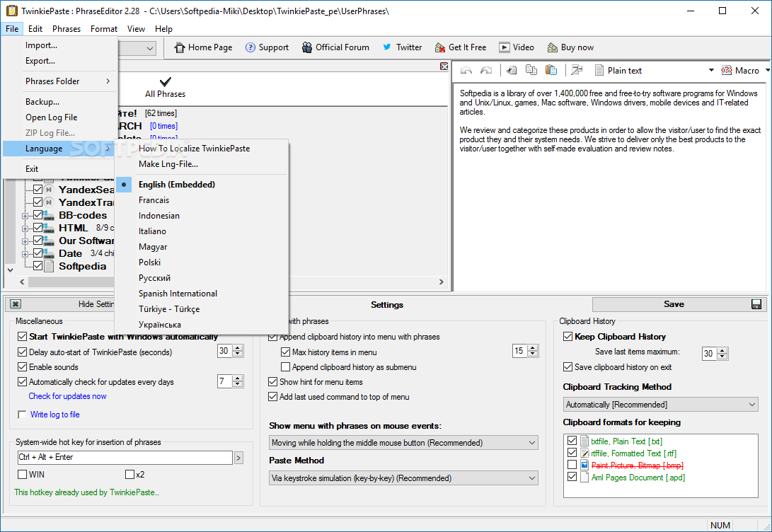Click Buy now in toolbar
This screenshot has height=532, width=772.
click(x=570, y=47)
